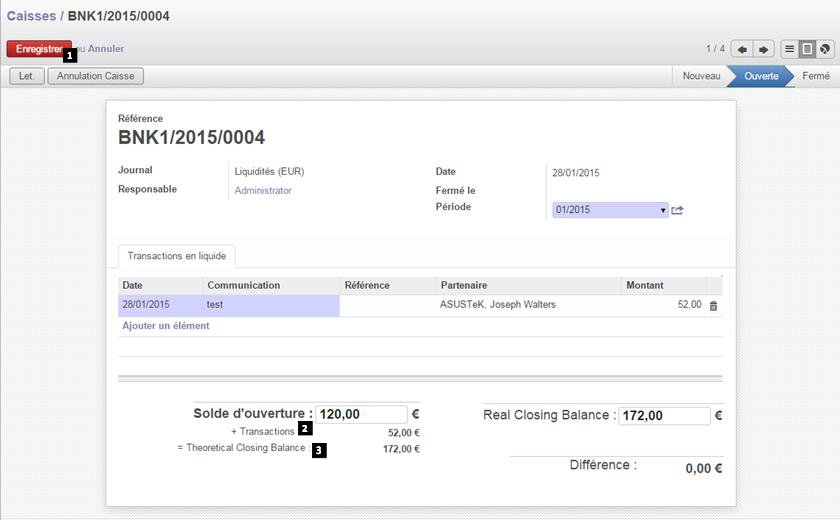
Task: Edit Real Closing Balance field 172,00
Action: pyautogui.click(x=664, y=416)
